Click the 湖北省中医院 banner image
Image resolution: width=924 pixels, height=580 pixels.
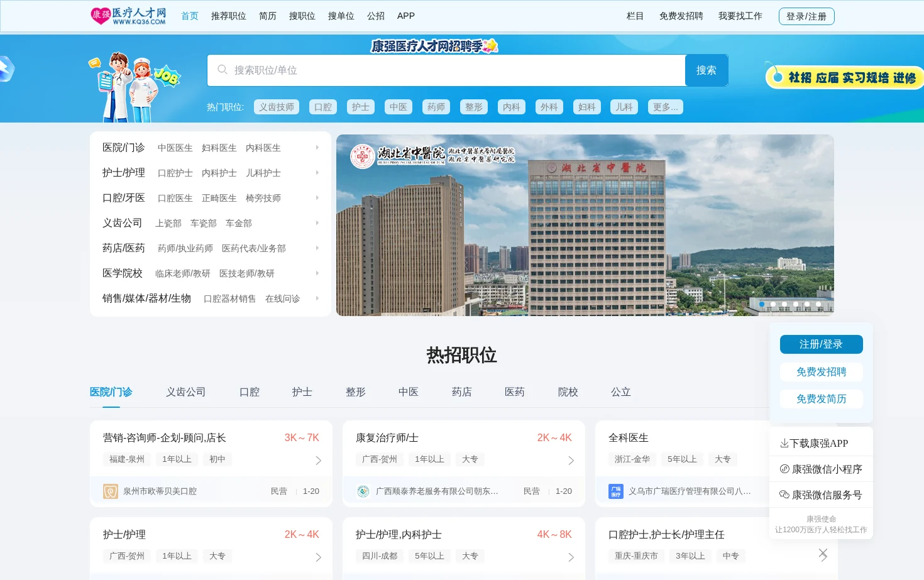point(585,225)
